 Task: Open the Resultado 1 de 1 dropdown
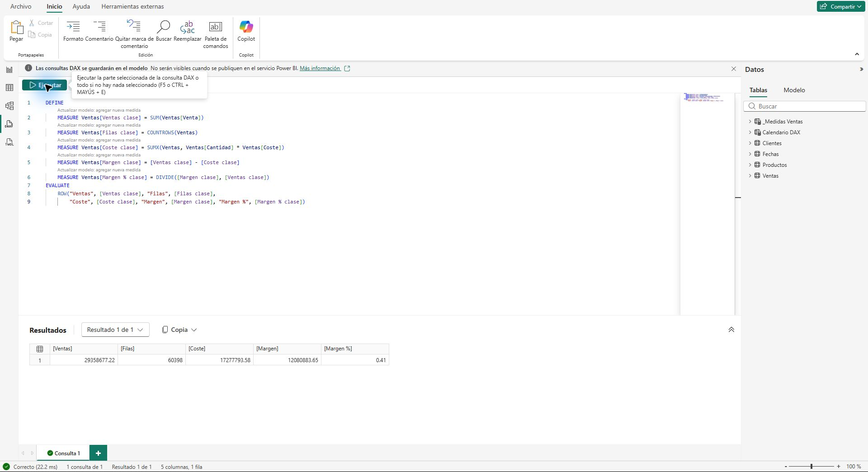pyautogui.click(x=115, y=330)
